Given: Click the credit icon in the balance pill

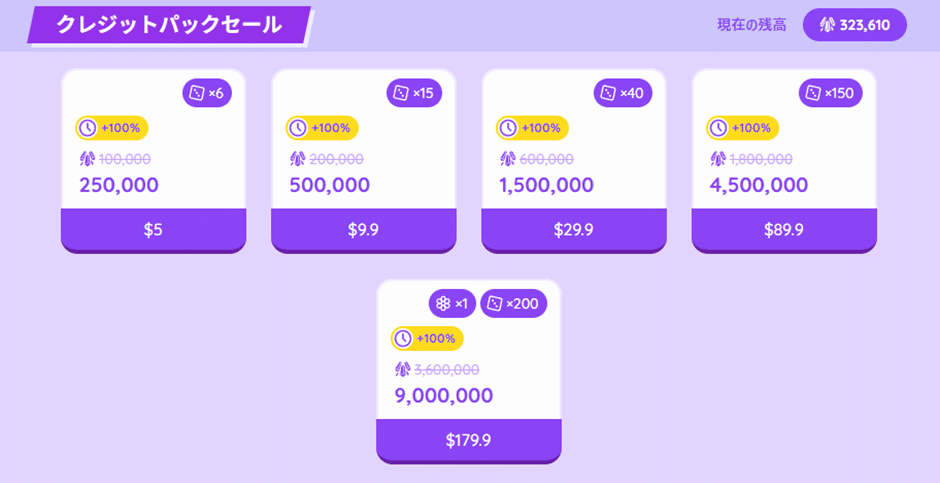Looking at the screenshot, I should tap(827, 25).
